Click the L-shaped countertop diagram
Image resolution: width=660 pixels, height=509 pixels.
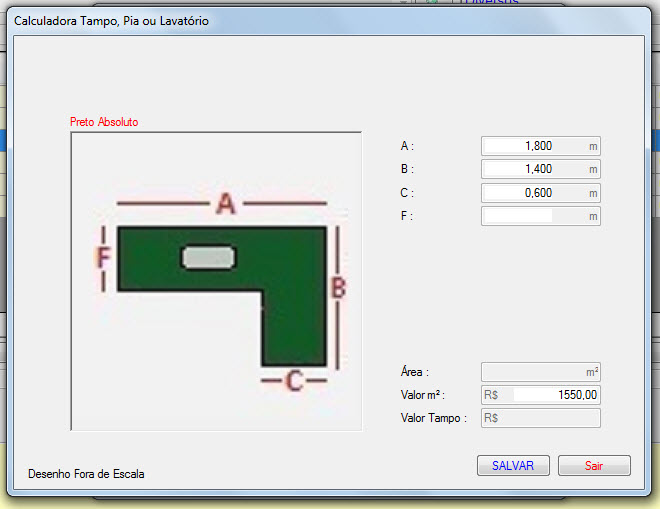click(216, 281)
